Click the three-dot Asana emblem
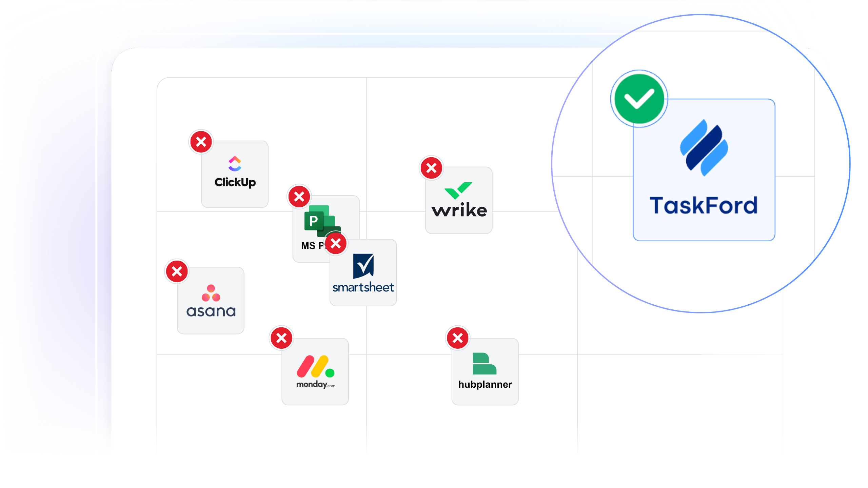868x488 pixels. [211, 293]
